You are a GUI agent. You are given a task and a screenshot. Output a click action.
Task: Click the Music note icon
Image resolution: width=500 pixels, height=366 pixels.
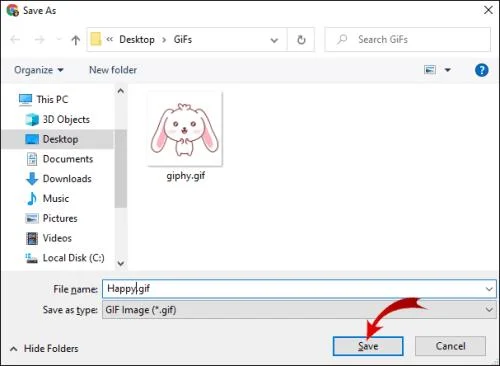32,198
